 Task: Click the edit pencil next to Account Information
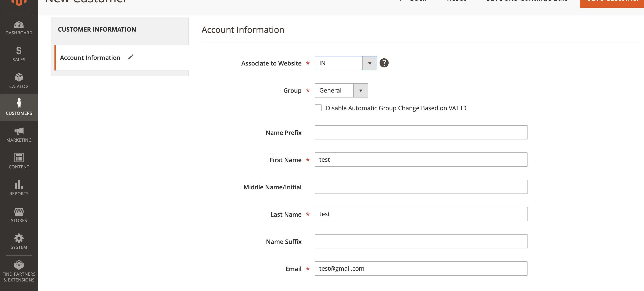(130, 57)
